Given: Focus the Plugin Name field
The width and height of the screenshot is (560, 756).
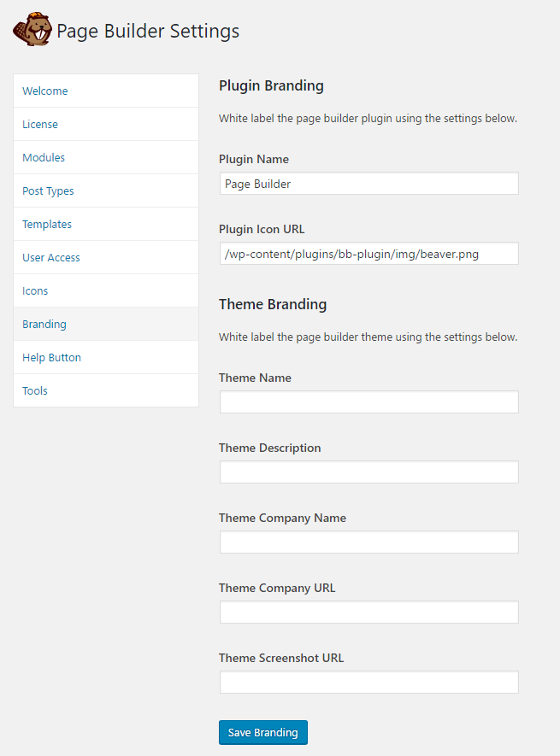Looking at the screenshot, I should click(x=368, y=183).
